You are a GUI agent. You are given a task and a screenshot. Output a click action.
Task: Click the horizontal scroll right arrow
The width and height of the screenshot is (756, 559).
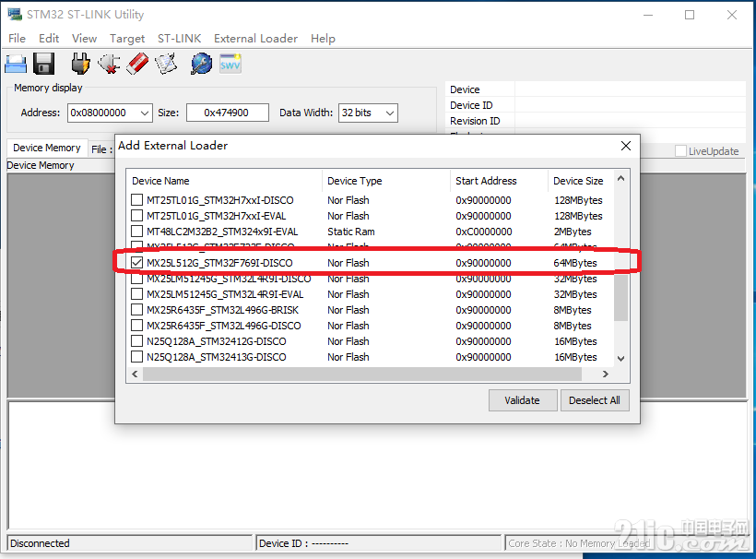[x=606, y=374]
